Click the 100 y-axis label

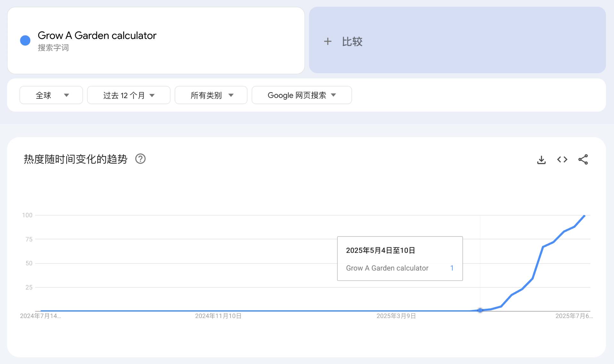27,215
